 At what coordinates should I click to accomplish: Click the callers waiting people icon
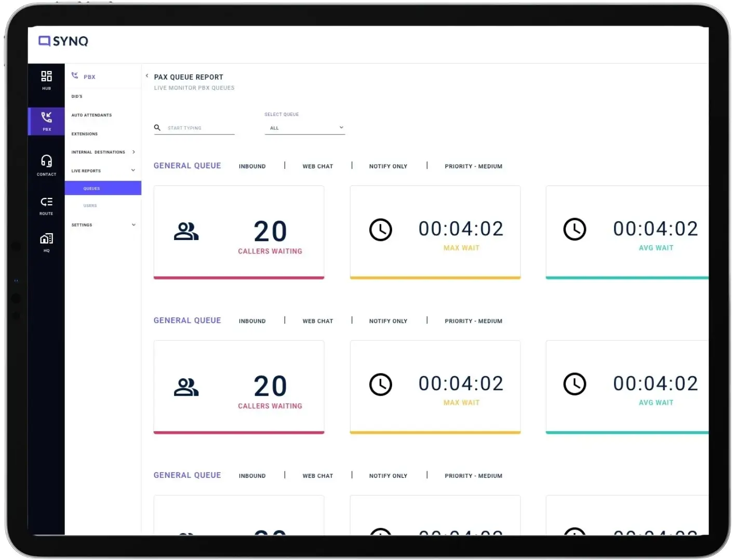click(186, 232)
